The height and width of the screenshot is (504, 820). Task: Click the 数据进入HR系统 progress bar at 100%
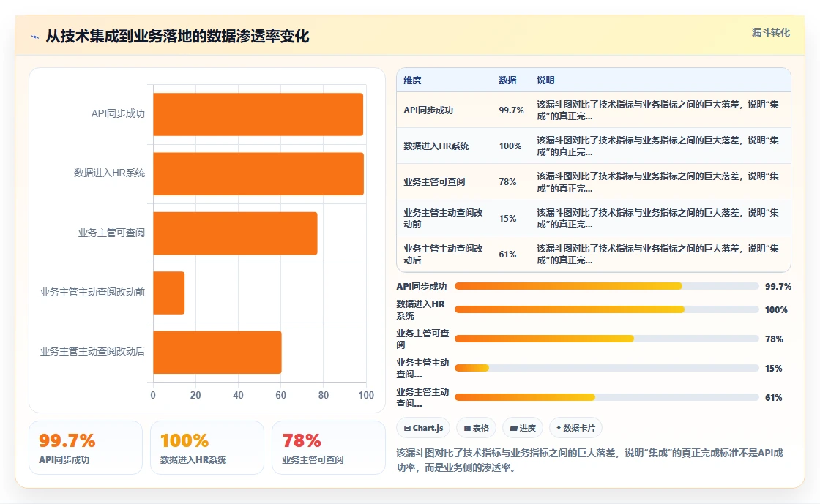[x=607, y=309]
